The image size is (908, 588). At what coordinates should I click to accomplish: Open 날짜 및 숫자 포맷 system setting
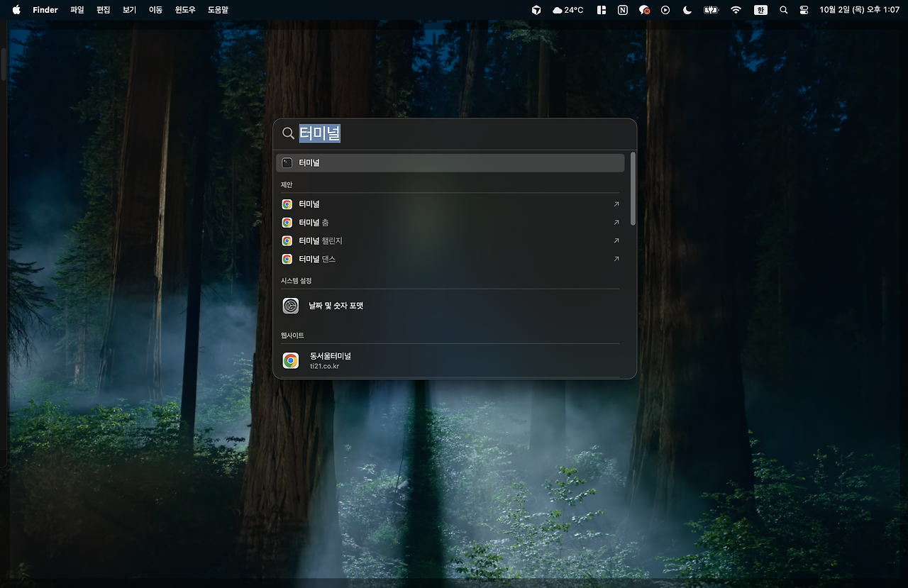(450, 306)
